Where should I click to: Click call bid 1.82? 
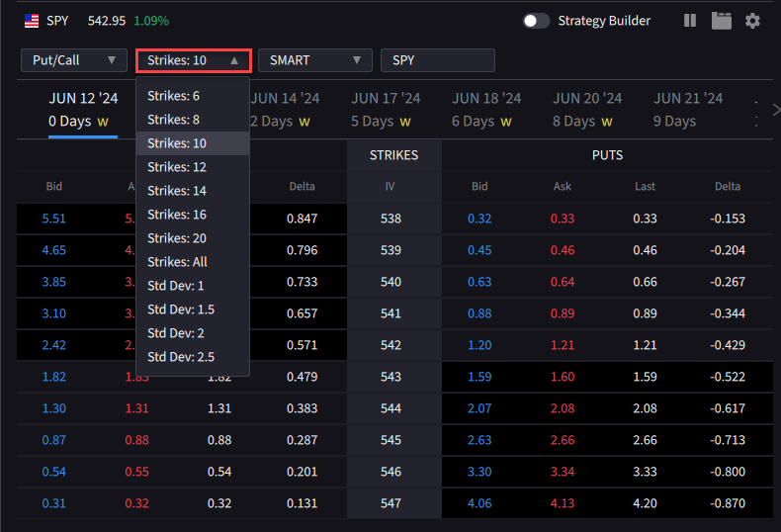53,377
